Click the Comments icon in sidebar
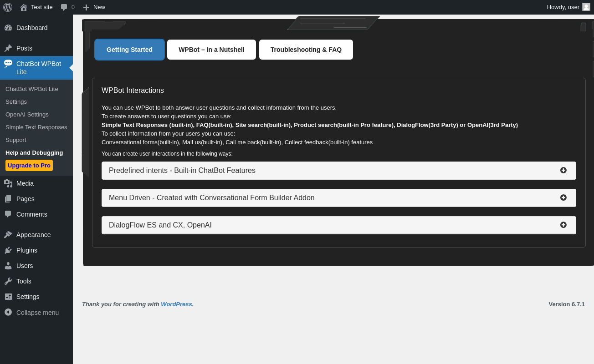Viewport: 594px width, 364px height. [x=8, y=214]
